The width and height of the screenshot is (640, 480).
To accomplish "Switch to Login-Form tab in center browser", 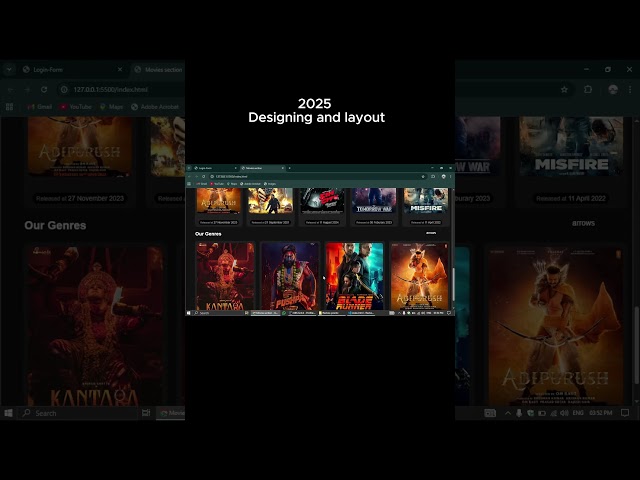I will (215, 168).
